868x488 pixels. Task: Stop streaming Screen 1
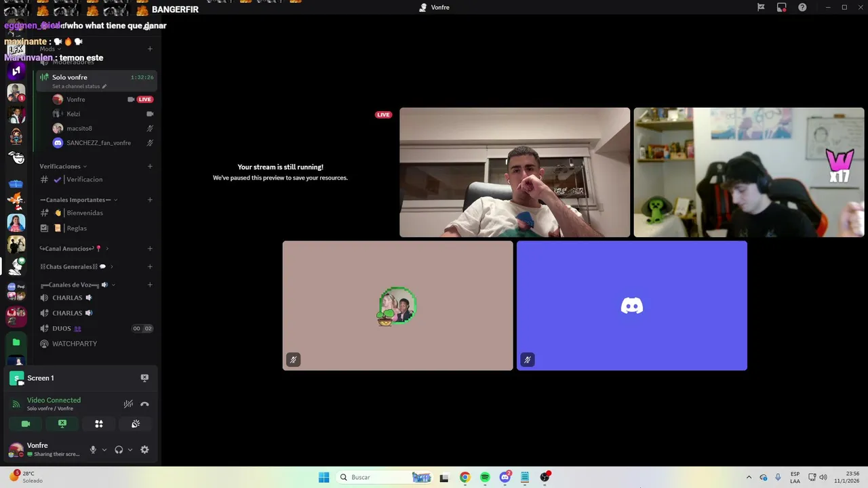click(x=144, y=378)
